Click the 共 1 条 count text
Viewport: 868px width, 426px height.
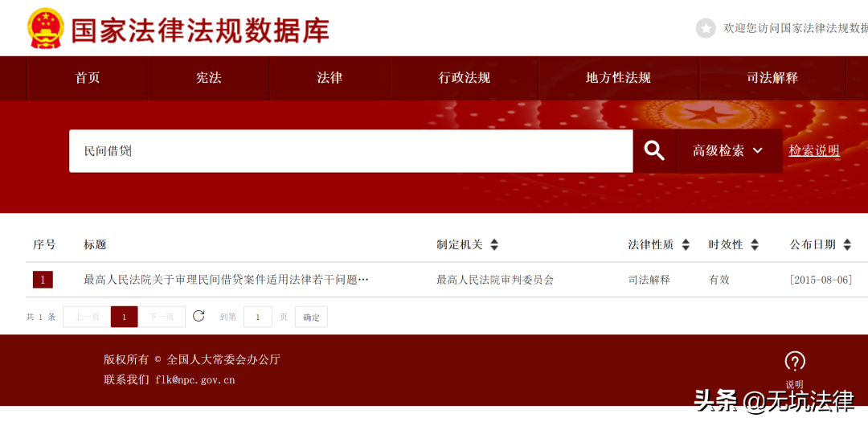click(x=41, y=317)
